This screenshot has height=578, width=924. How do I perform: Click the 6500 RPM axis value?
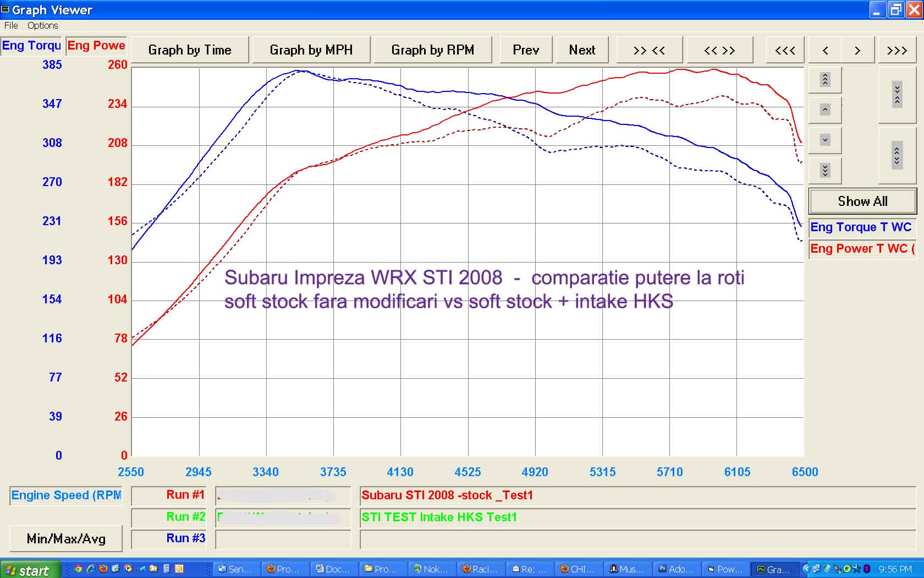click(805, 472)
